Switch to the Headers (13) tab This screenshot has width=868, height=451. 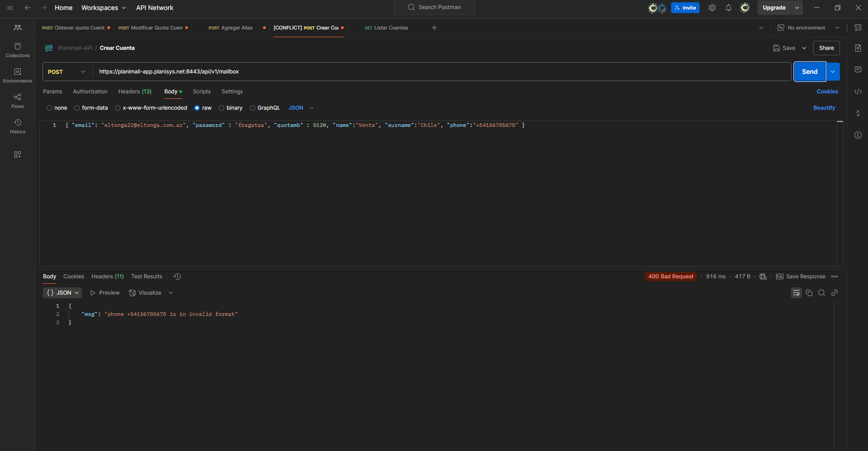(x=135, y=92)
